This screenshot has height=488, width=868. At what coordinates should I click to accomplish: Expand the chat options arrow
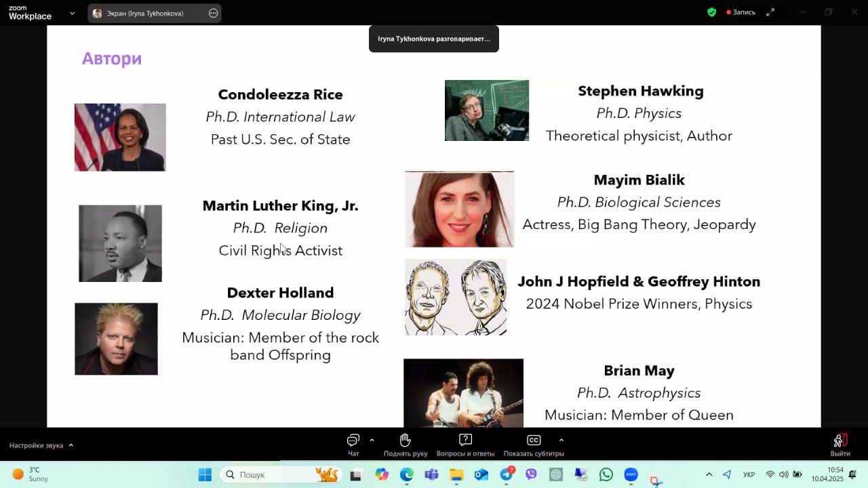[372, 440]
